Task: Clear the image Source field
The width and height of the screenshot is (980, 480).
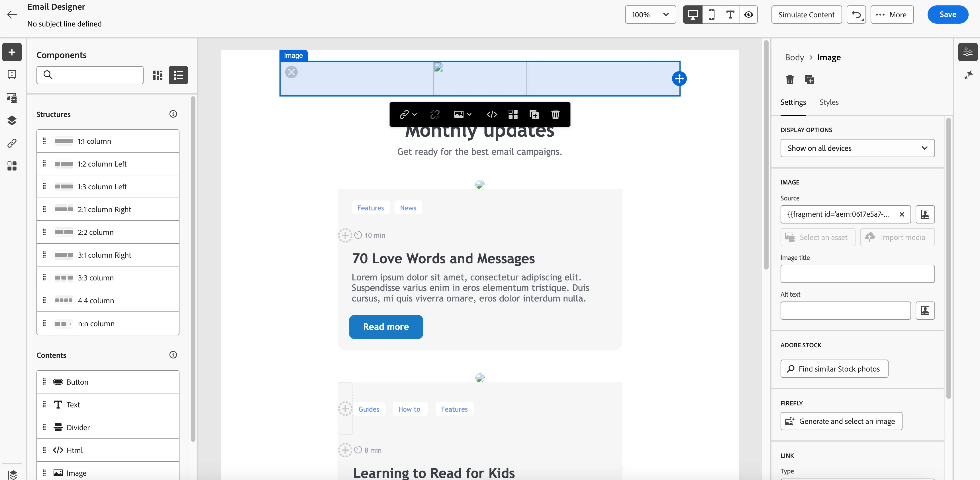Action: click(x=901, y=214)
